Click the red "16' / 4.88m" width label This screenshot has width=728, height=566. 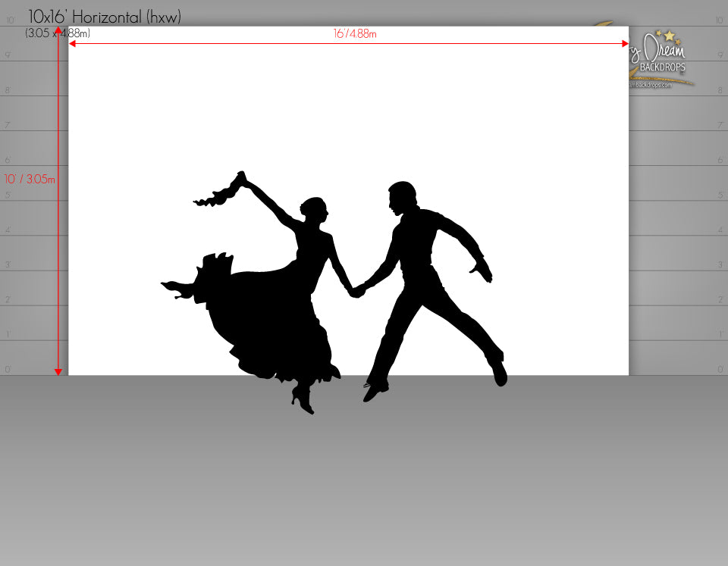tap(355, 34)
